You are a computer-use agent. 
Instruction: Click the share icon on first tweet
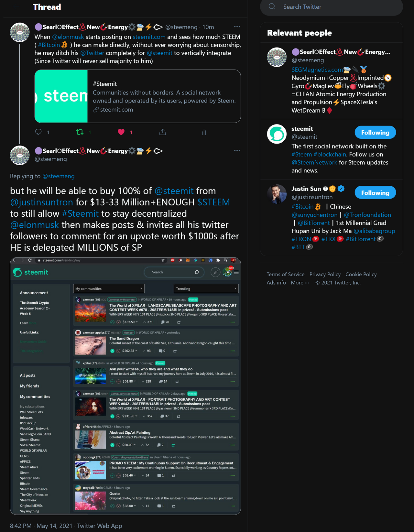163,132
